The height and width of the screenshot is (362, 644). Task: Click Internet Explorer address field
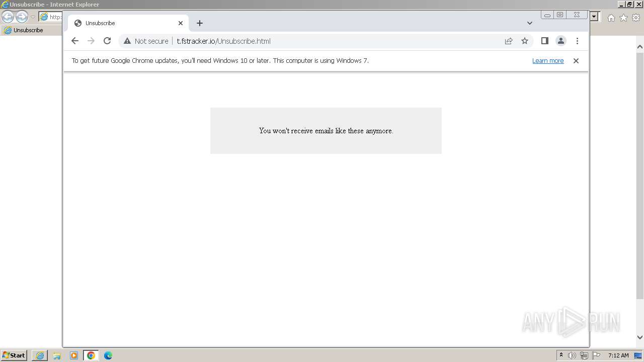point(50,17)
